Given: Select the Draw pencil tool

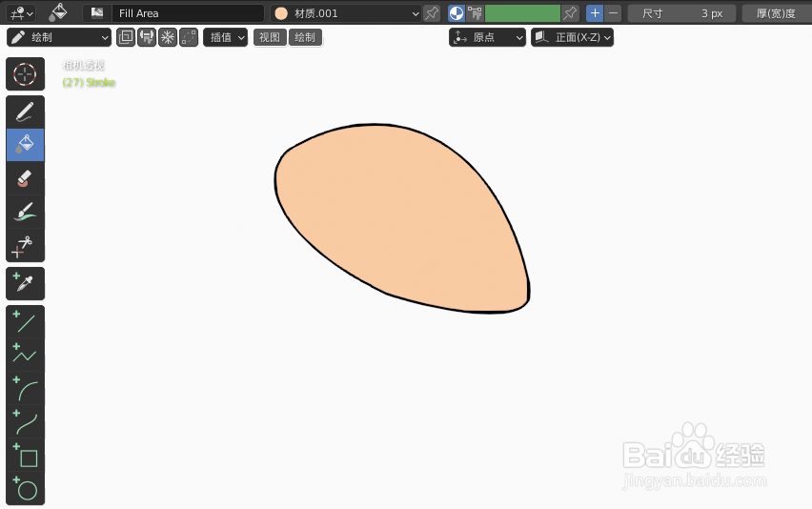Looking at the screenshot, I should point(25,112).
